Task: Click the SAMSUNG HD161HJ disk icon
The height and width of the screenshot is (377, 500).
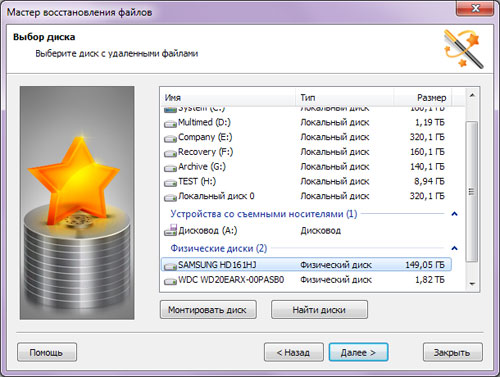Action: [170, 266]
